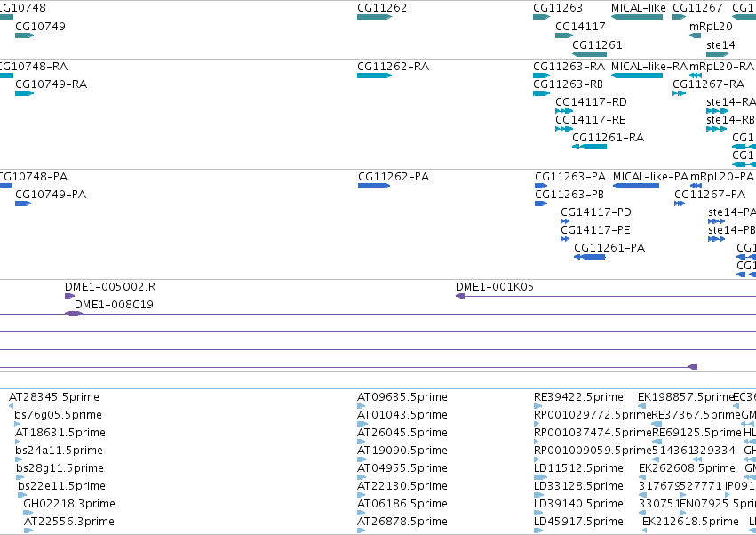Select the bs22e11.5prime EST label
This screenshot has width=756, height=535.
coord(61,486)
